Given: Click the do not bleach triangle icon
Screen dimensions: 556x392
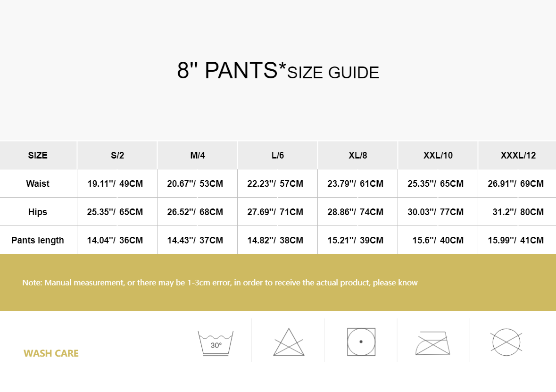Looking at the screenshot, I should click(x=289, y=342).
